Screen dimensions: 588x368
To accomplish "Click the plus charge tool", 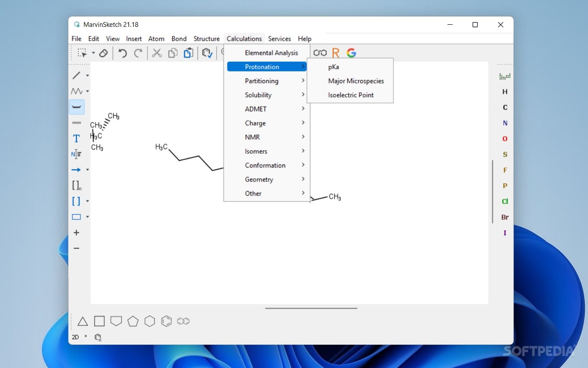I will (77, 232).
